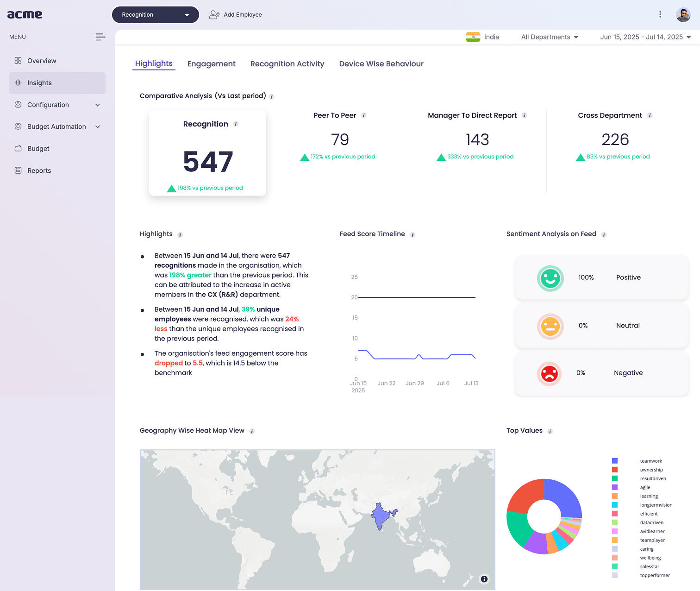This screenshot has width=700, height=591.
Task: Click info icon beside Geography Wise Heat Map
Action: tap(252, 431)
